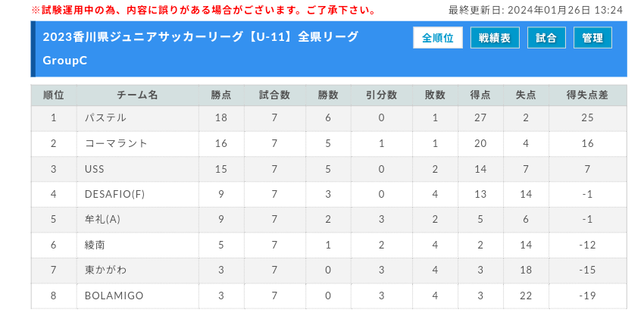Image resolution: width=644 pixels, height=319 pixels.
Task: Click the league title heading text
Action: coord(201,48)
